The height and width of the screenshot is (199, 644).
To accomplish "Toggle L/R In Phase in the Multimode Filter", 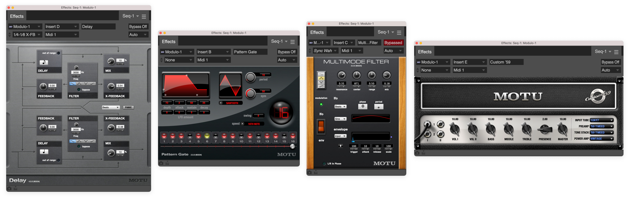I will pyautogui.click(x=324, y=164).
